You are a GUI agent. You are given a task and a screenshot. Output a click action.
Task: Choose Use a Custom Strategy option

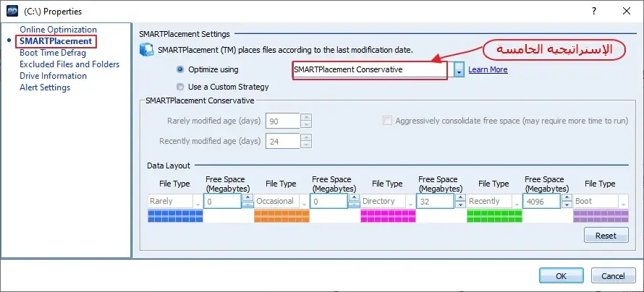pos(180,87)
